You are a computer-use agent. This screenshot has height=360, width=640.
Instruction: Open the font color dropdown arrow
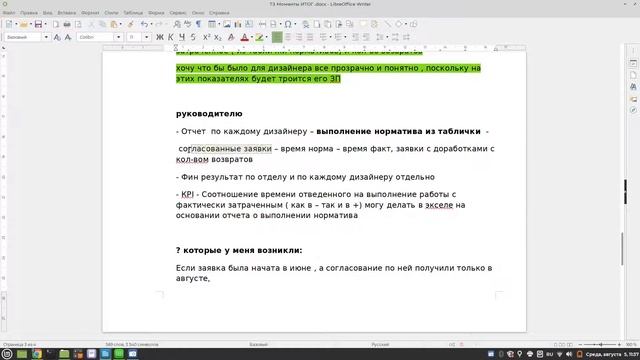(252, 37)
